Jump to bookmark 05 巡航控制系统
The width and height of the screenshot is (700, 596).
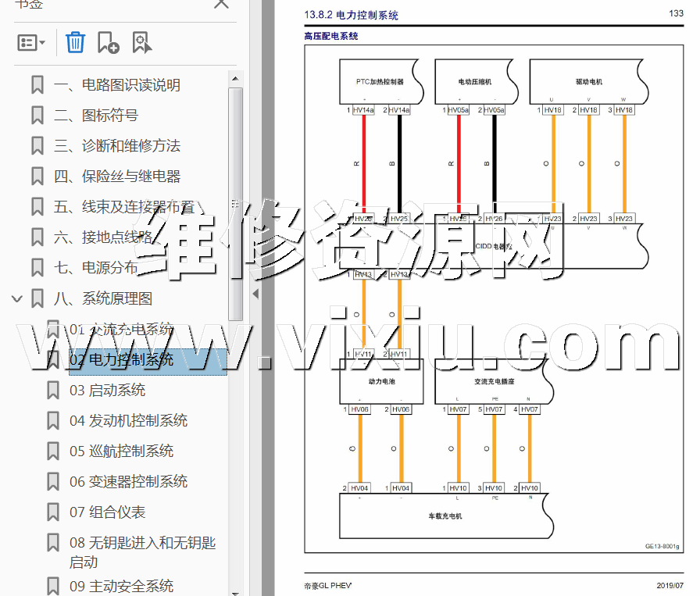pos(121,451)
